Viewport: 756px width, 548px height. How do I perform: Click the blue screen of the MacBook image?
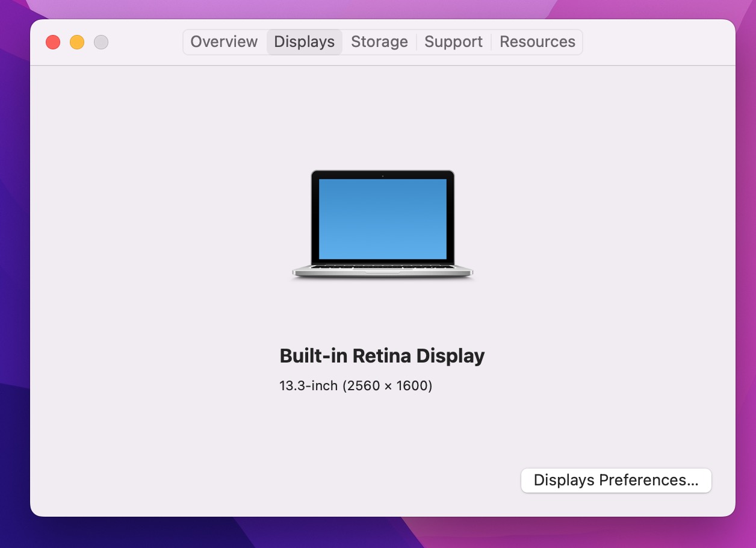382,218
